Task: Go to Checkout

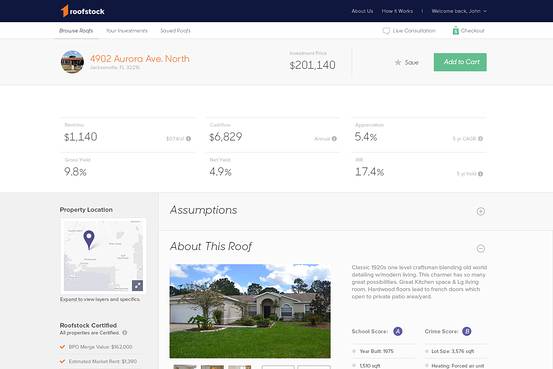Action: [473, 31]
